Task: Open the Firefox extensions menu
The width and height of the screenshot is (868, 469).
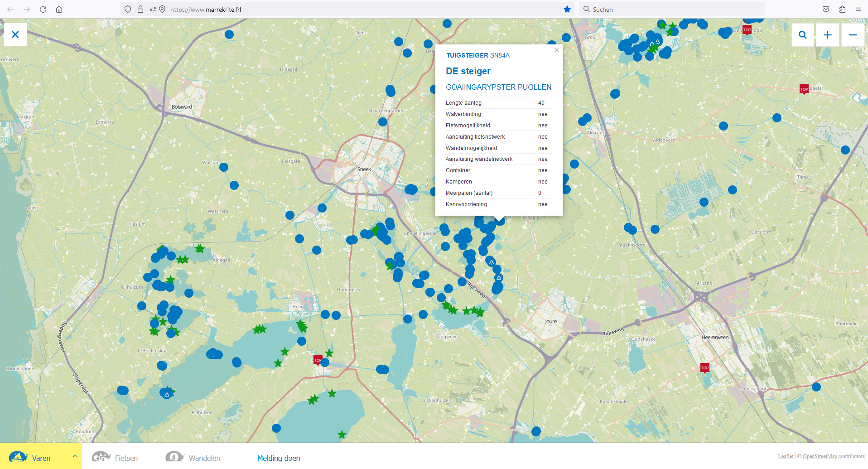Action: (x=842, y=9)
